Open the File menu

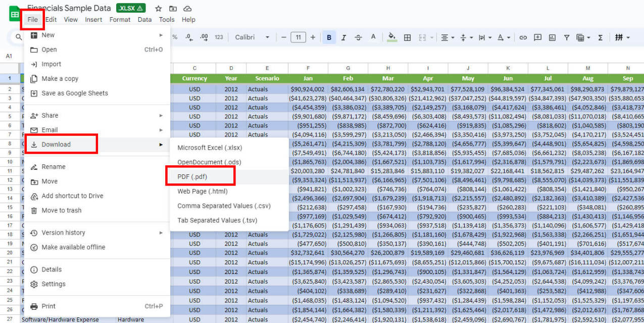[x=33, y=20]
